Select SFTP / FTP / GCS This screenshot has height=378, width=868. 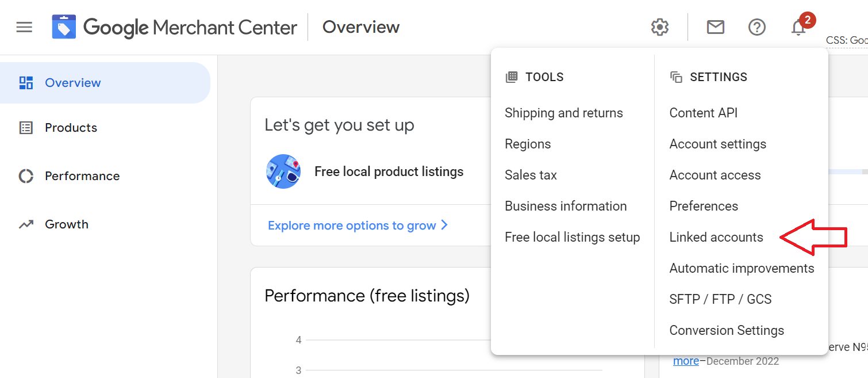click(x=720, y=300)
